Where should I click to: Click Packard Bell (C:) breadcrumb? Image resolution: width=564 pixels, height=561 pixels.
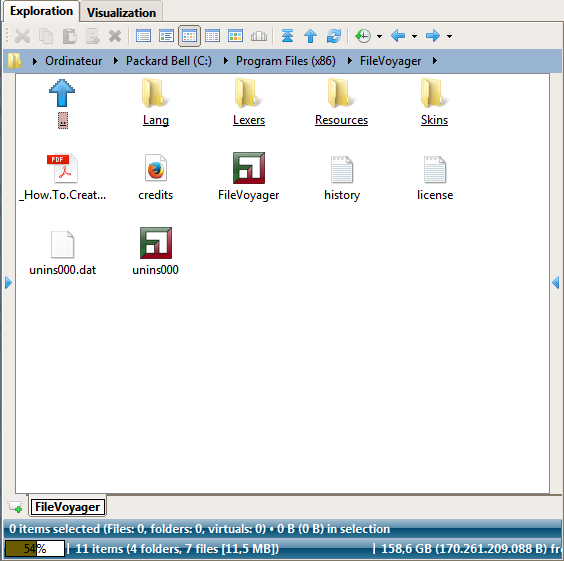[169, 61]
